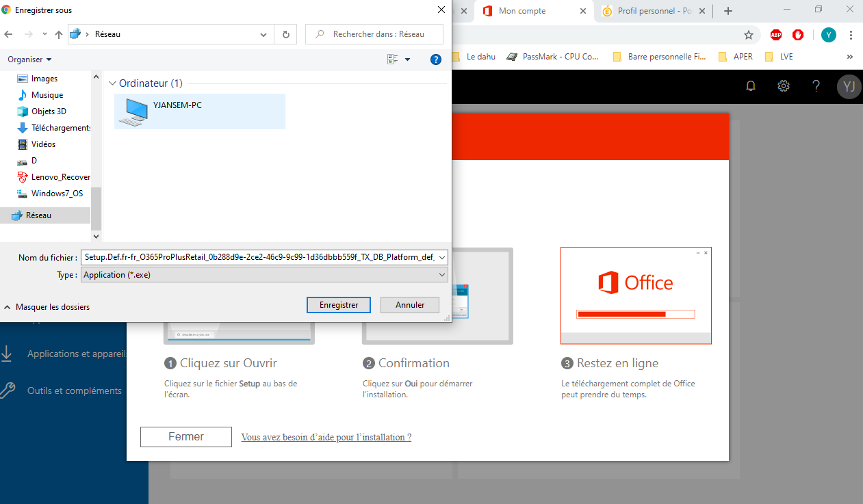Collapse the Ordinateur (1) group

(113, 83)
